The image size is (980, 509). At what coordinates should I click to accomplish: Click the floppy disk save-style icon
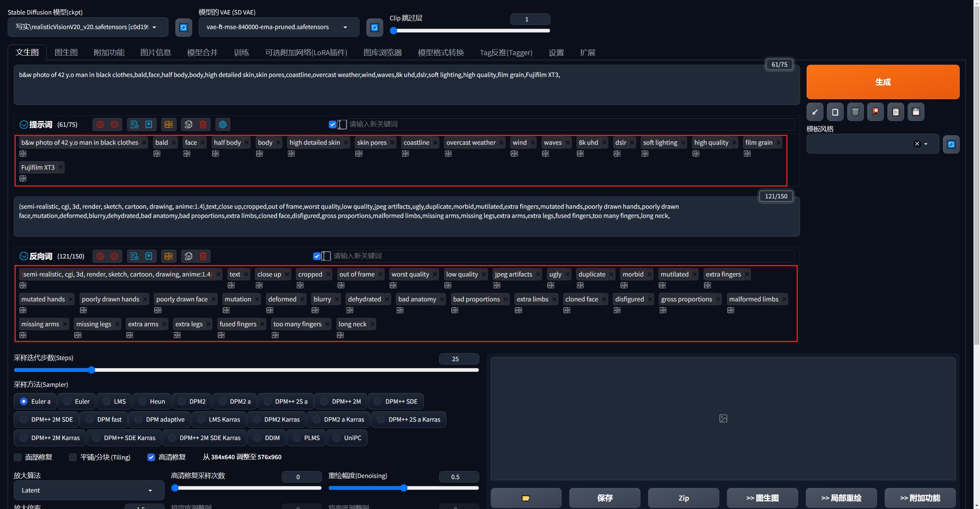pos(916,112)
